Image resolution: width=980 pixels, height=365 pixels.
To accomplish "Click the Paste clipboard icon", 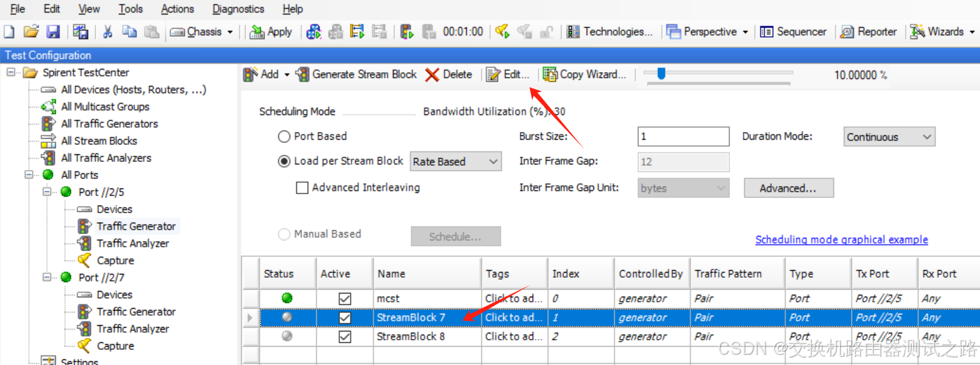I will coord(151,32).
